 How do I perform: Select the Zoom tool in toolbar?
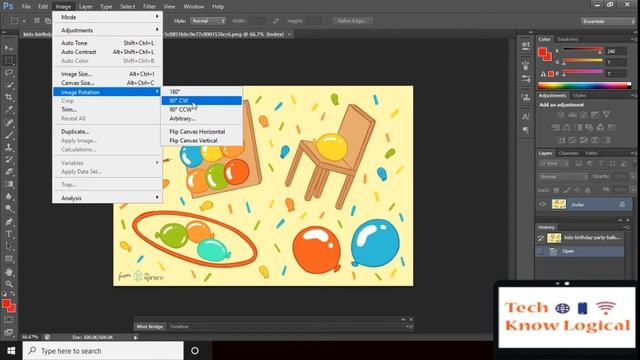coord(9,284)
